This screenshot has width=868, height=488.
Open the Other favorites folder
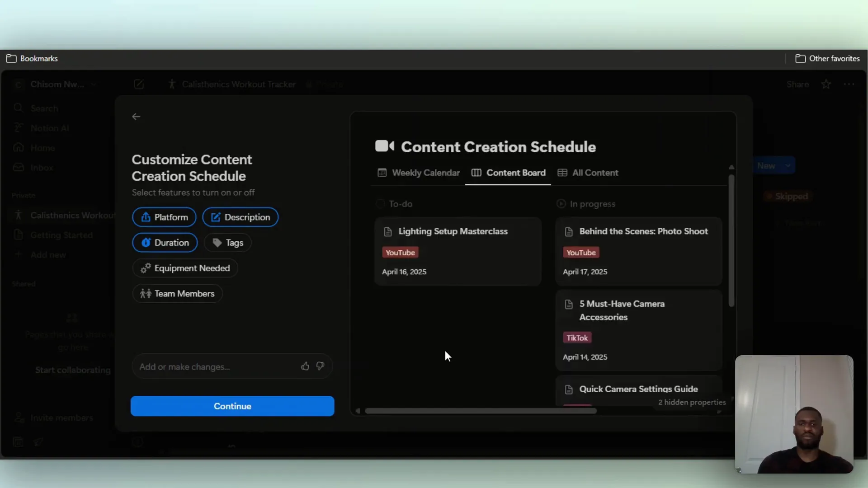[x=827, y=59]
